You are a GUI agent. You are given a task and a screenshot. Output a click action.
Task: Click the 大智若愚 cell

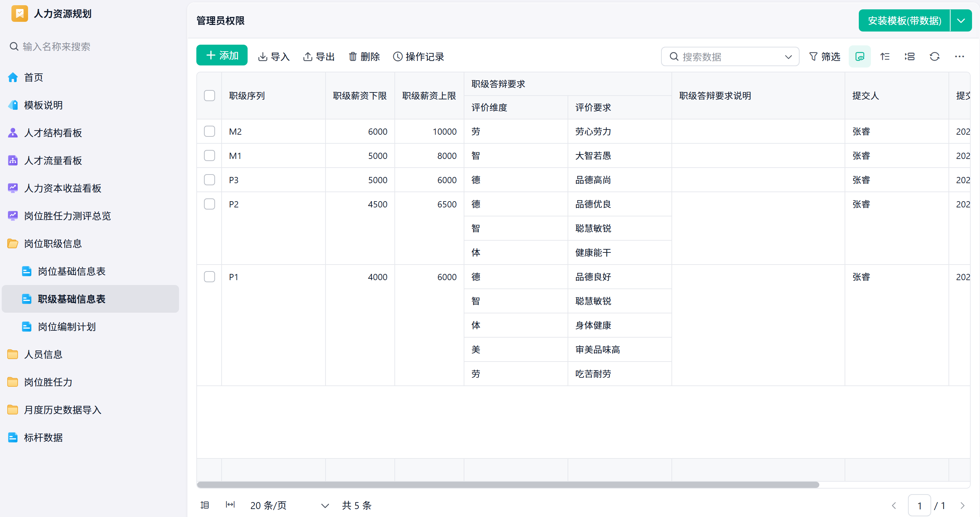(620, 155)
